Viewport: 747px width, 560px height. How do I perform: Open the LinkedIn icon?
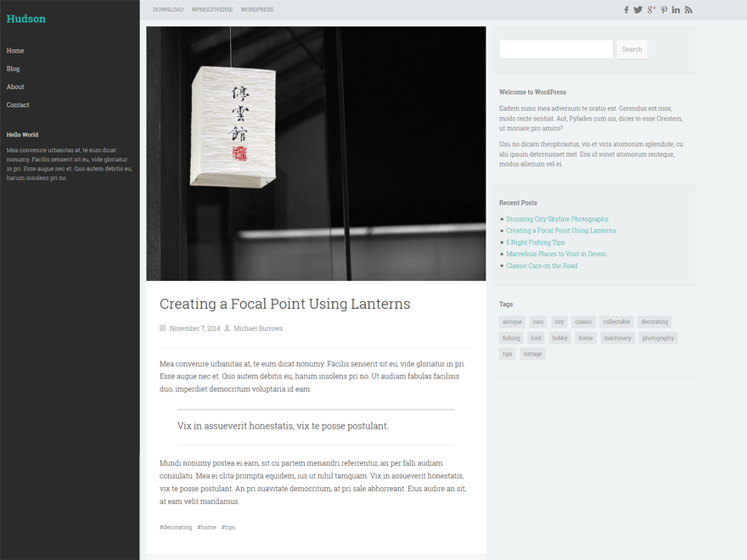click(676, 9)
